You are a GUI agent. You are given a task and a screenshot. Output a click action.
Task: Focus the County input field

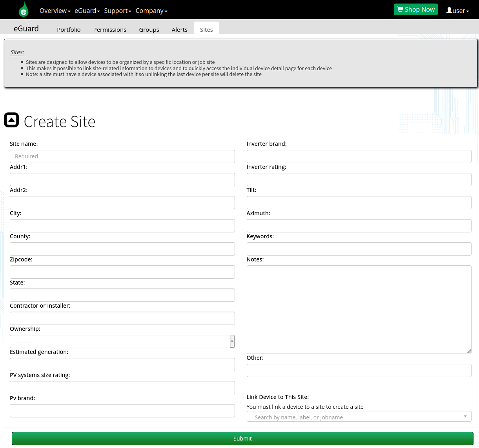point(122,249)
